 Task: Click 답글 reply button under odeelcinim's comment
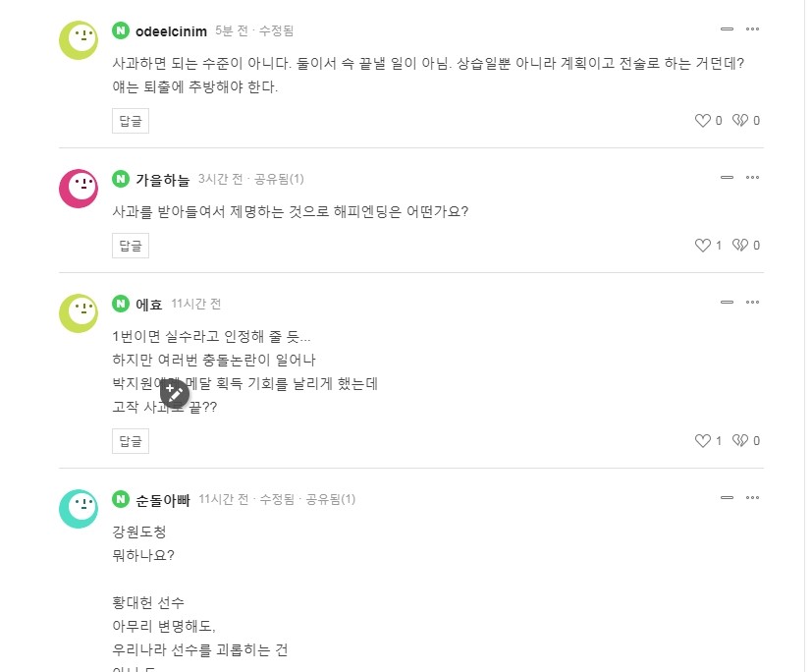(131, 121)
